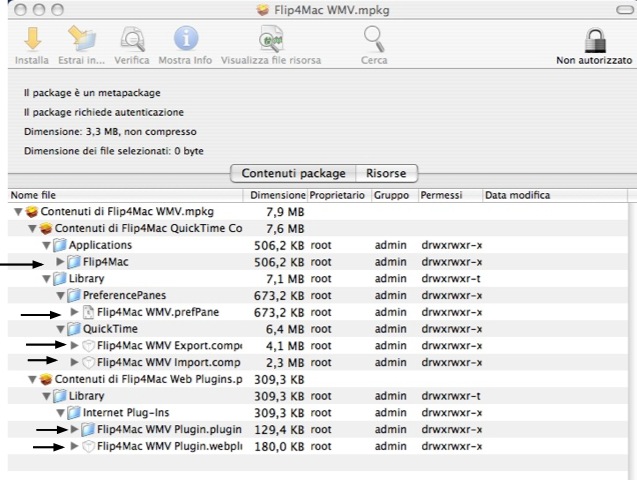Expand Flip4Mac WMV.prefPane
The image size is (637, 480).
click(x=74, y=311)
